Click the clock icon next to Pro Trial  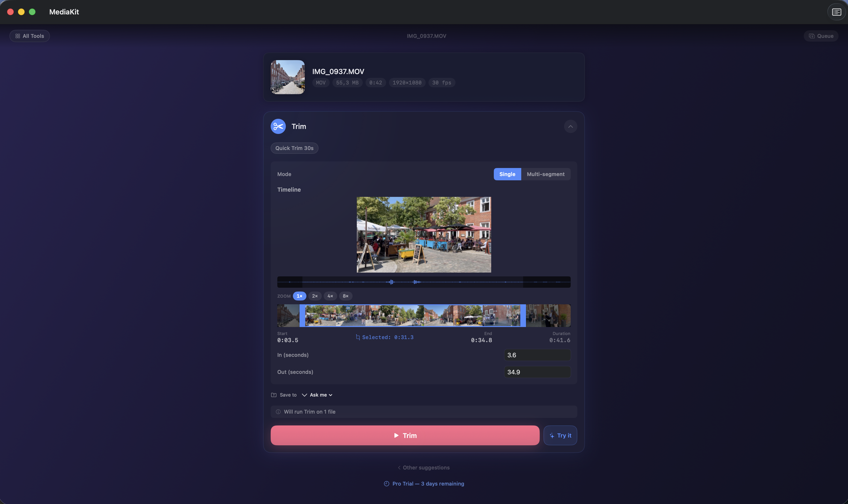(386, 483)
